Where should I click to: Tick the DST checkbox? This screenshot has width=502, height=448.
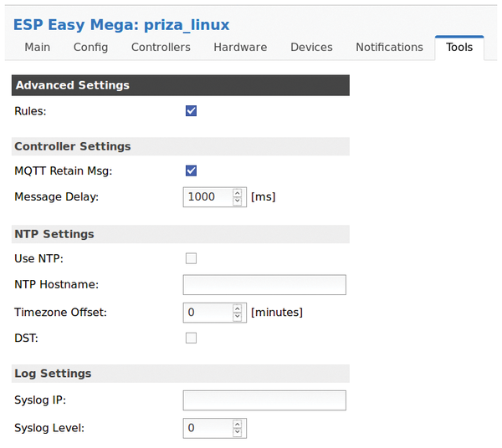(x=191, y=338)
